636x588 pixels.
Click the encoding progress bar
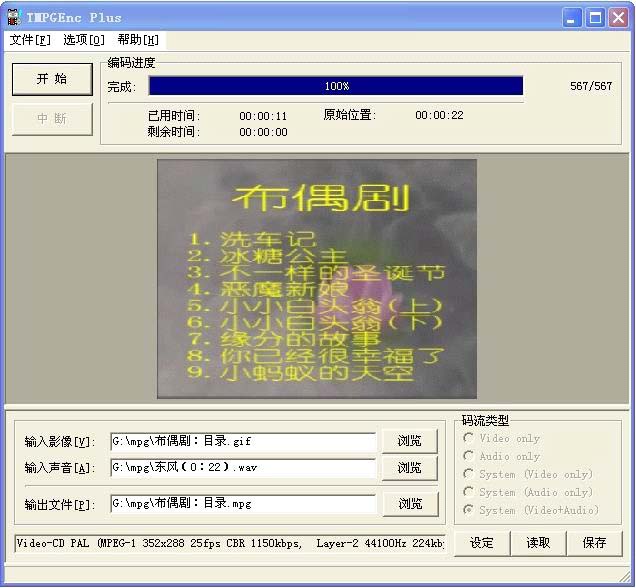336,86
